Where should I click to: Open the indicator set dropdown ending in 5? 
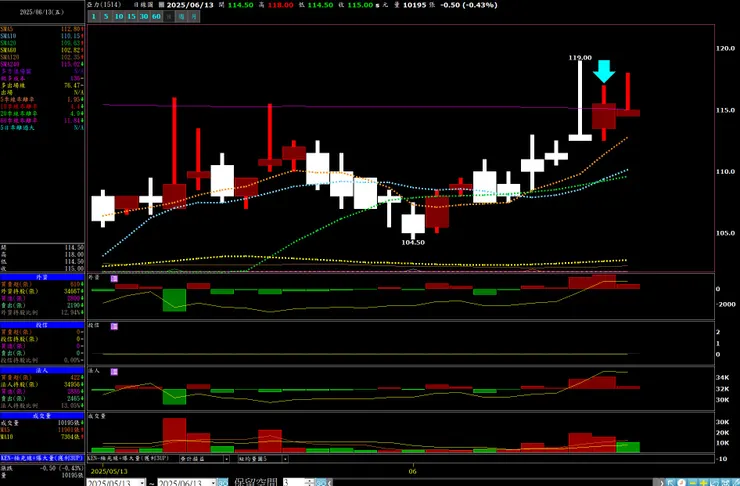[286, 459]
